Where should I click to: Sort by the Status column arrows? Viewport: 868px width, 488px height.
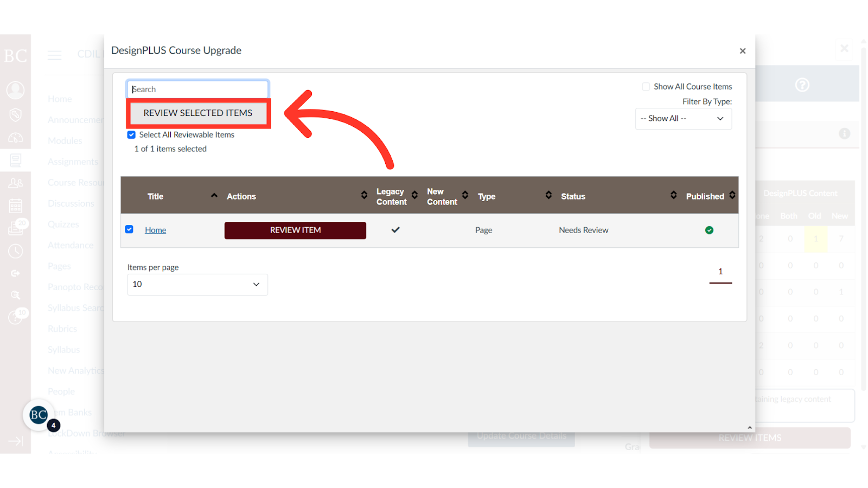(673, 195)
